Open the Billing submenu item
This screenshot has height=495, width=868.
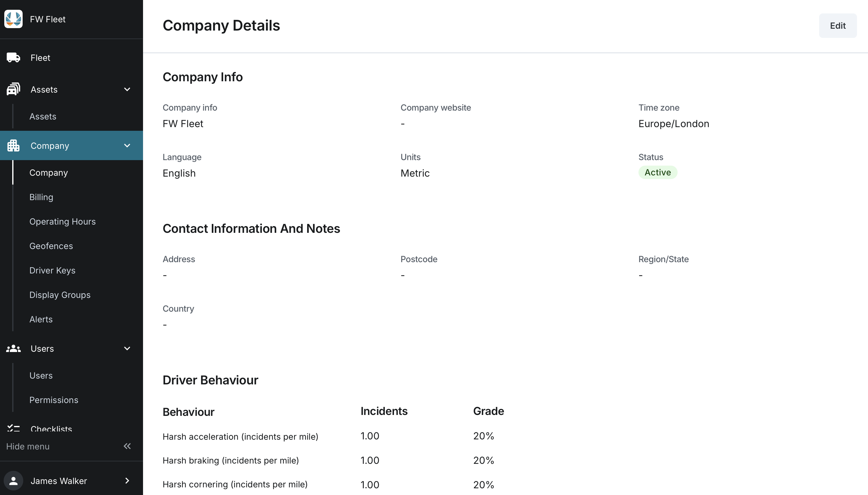[x=41, y=197]
